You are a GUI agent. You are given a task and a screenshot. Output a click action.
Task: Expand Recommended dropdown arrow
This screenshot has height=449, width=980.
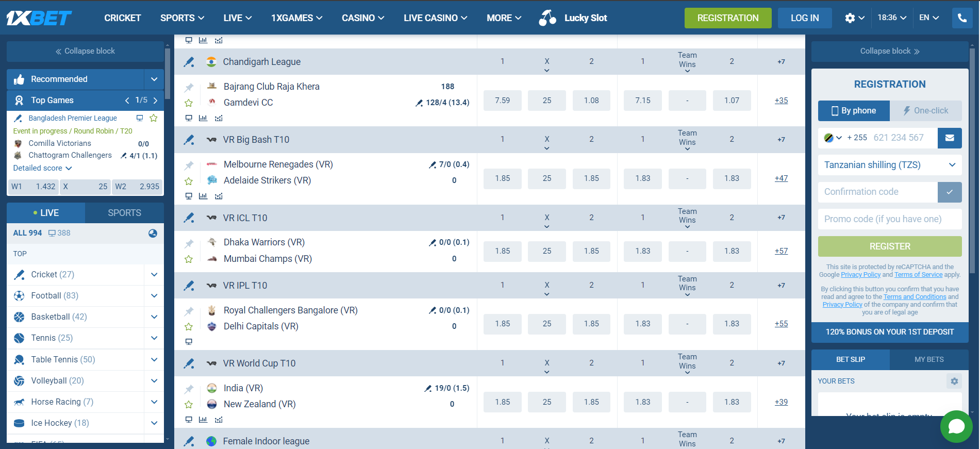click(x=154, y=79)
